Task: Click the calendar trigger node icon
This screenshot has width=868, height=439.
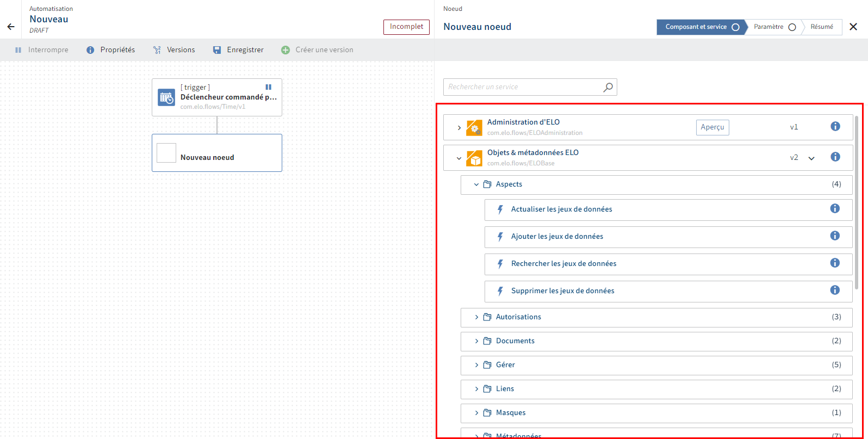Action: [166, 97]
